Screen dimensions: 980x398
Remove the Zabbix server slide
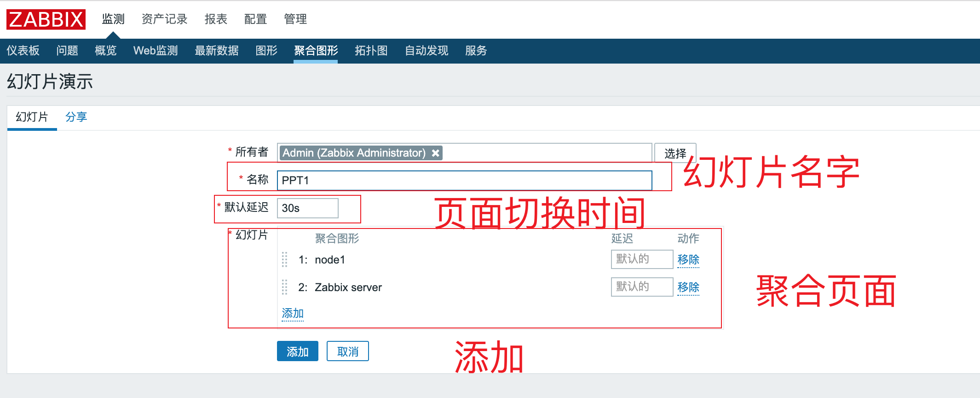[x=688, y=287]
